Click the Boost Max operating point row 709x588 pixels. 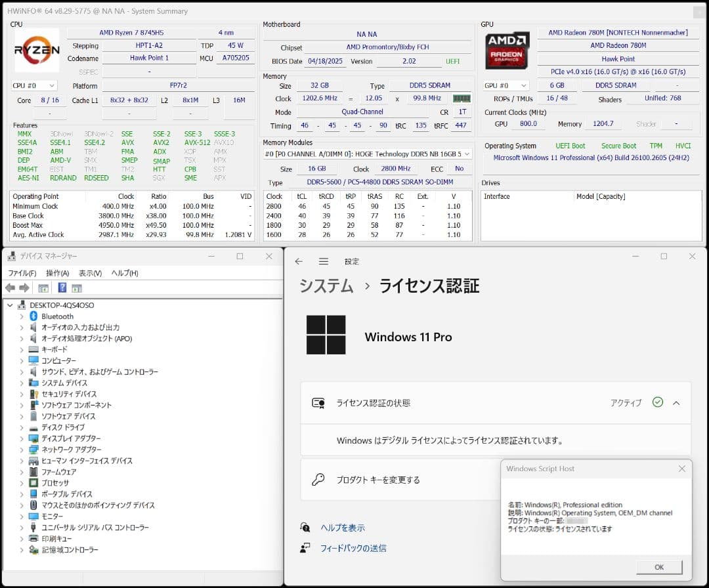131,225
